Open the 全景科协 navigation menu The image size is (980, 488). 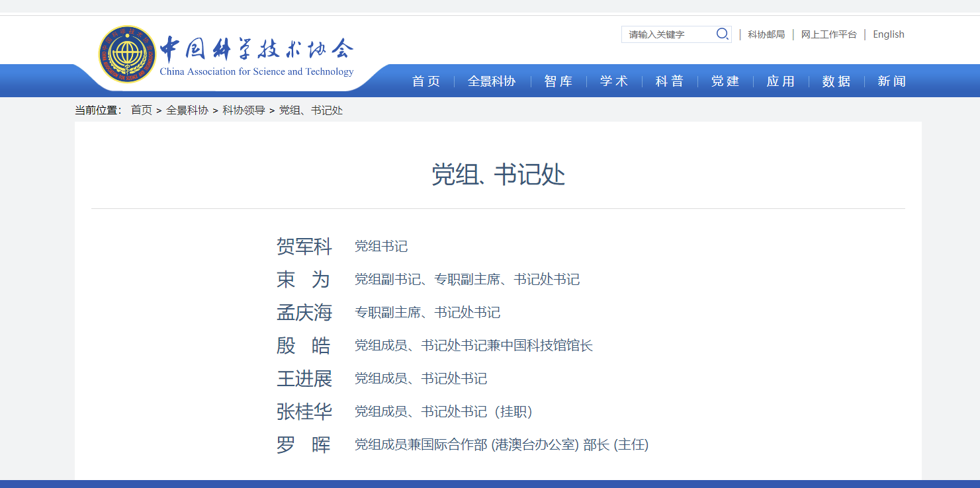(492, 81)
